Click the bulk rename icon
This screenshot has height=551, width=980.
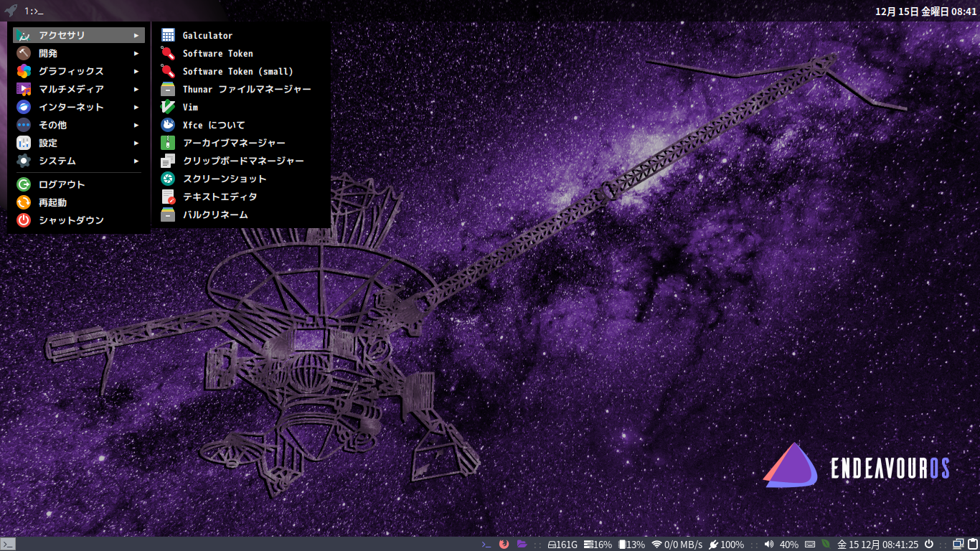click(x=168, y=215)
